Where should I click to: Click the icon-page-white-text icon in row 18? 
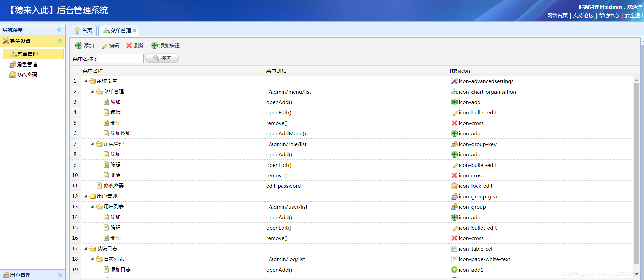pyautogui.click(x=454, y=259)
